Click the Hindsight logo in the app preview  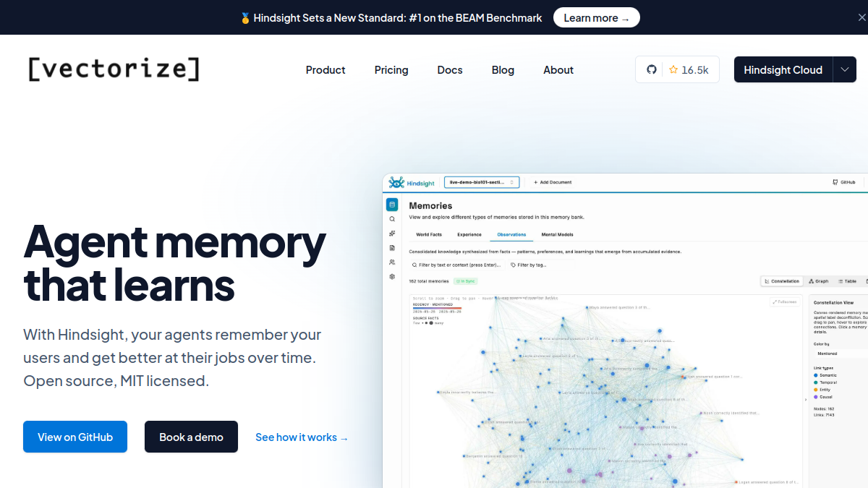point(410,182)
